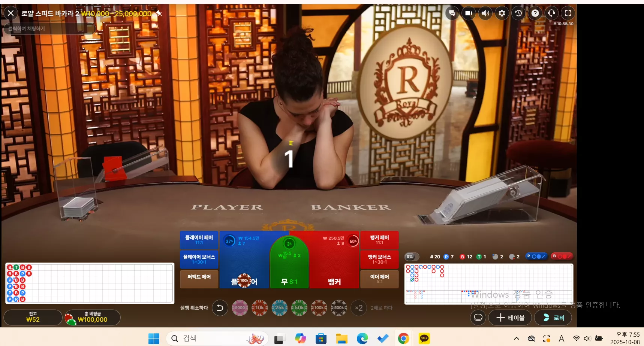The height and width of the screenshot is (346, 644).
Task: Select the green 50k chip
Action: click(x=299, y=308)
